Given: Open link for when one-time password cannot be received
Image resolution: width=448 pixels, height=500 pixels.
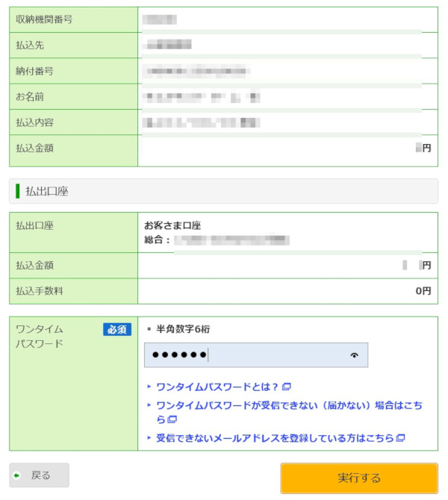Looking at the screenshot, I should tap(289, 412).
